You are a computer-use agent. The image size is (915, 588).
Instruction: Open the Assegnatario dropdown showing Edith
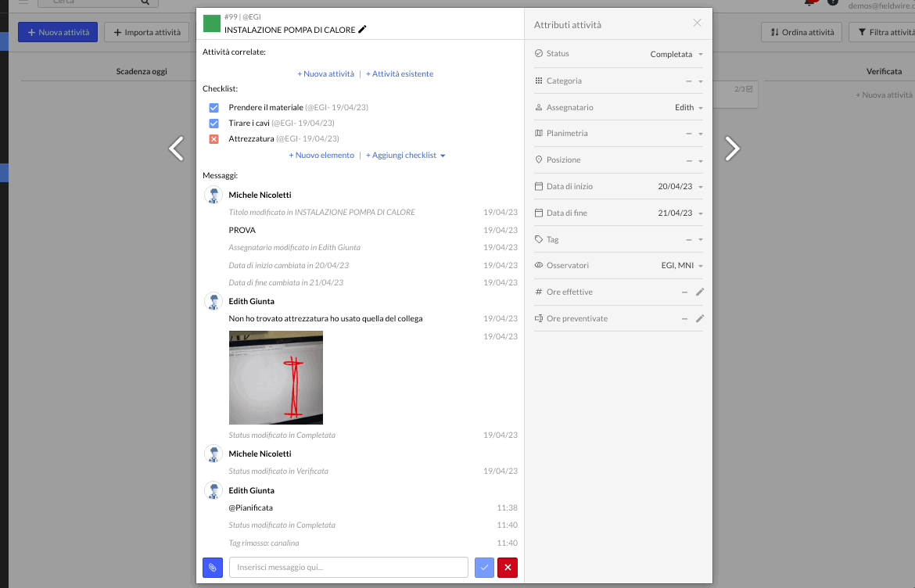[x=688, y=108]
